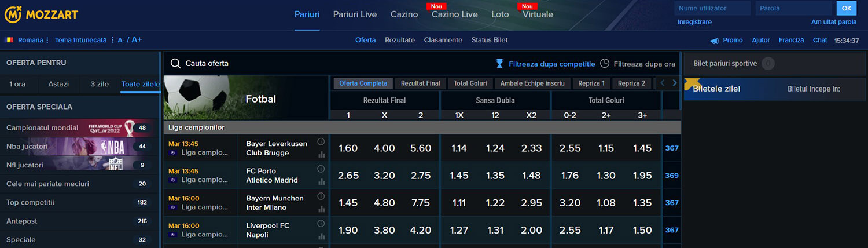Click the bet slip counter circle

[768, 64]
